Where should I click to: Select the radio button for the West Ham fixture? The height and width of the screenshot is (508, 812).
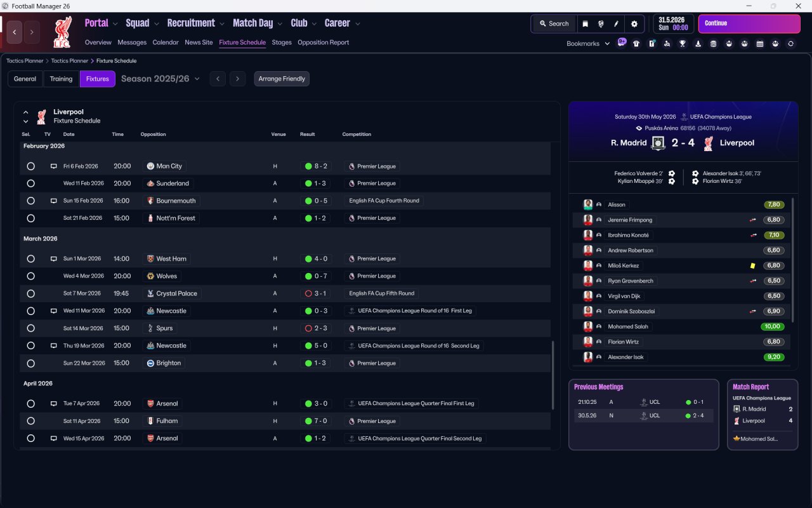[x=30, y=259]
